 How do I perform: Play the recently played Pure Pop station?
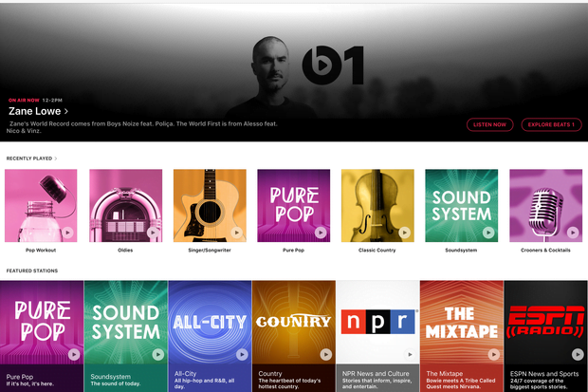(x=321, y=233)
